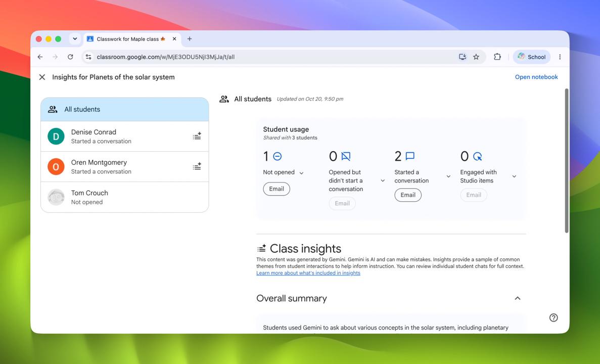Image resolution: width=600 pixels, height=364 pixels.
Task: Click the install app icon in address bar
Action: (462, 57)
